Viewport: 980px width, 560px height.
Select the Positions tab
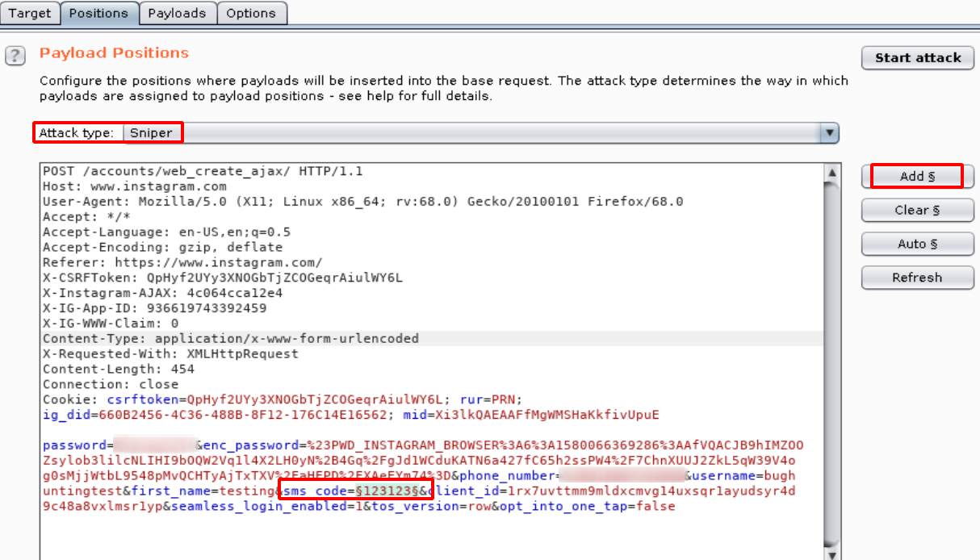(98, 13)
